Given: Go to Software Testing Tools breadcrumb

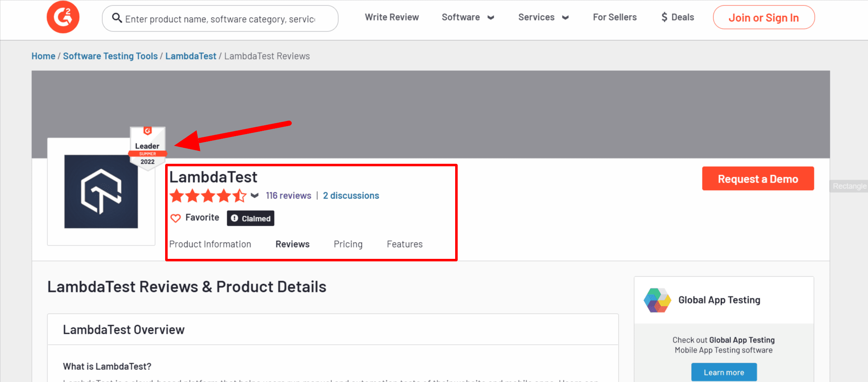Looking at the screenshot, I should [110, 56].
